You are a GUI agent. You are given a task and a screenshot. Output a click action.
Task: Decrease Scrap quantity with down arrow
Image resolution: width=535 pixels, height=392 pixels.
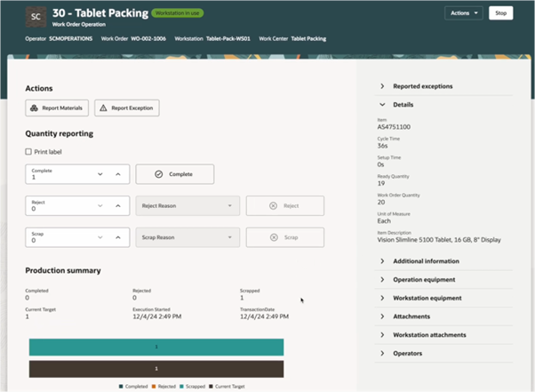click(100, 237)
